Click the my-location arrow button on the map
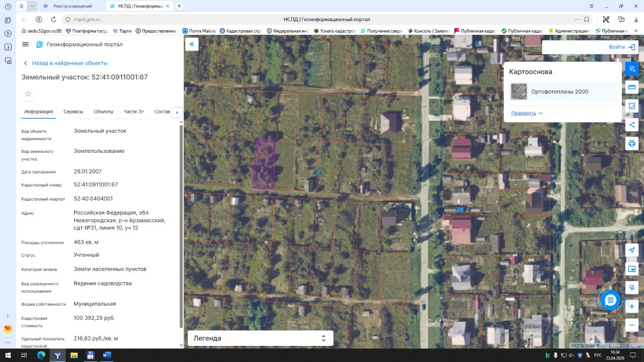Screen dimensions: 644x362 pyautogui.click(x=632, y=250)
